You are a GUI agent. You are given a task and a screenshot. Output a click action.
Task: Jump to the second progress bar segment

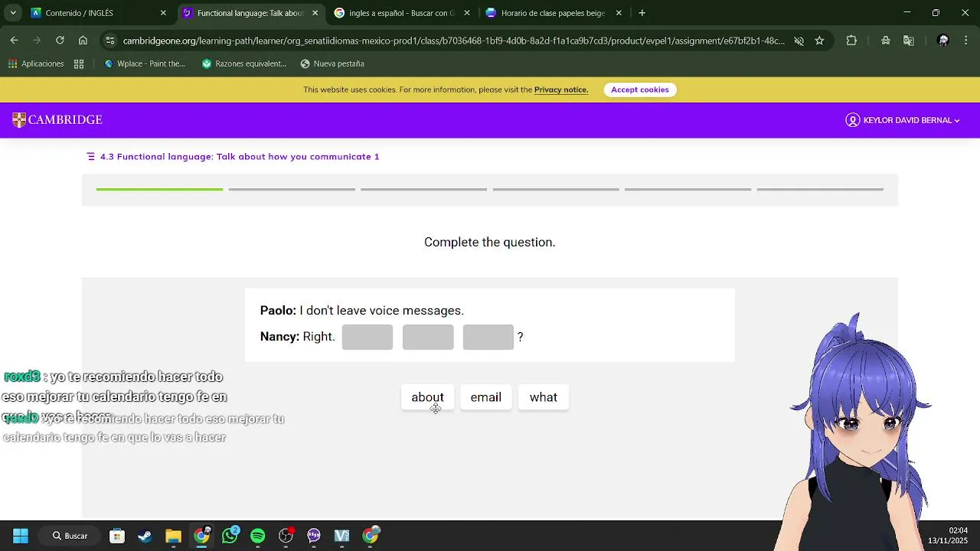coord(292,189)
